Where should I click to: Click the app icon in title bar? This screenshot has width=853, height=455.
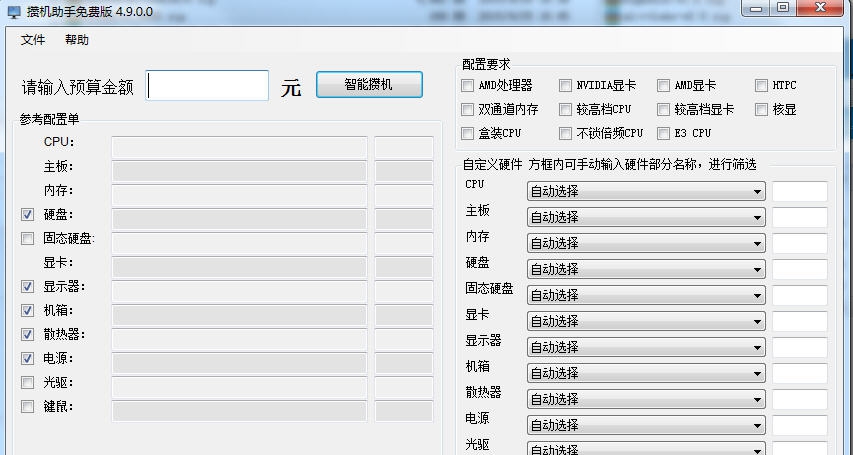coord(14,11)
